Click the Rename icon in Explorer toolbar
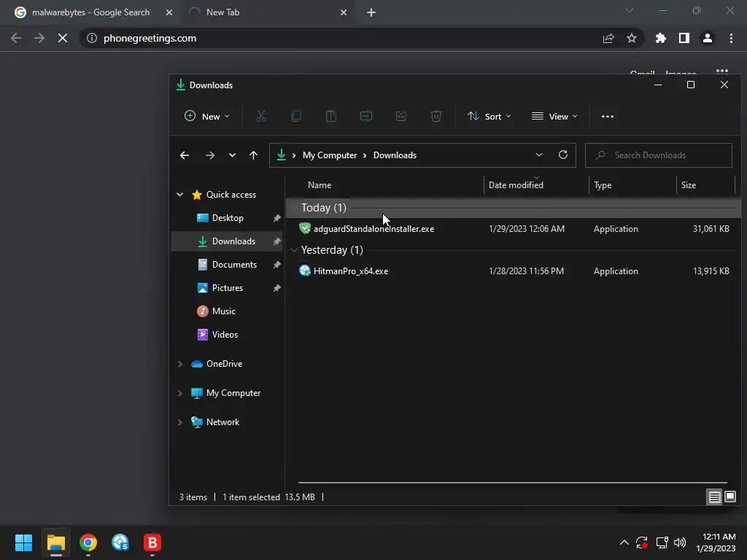The height and width of the screenshot is (560, 747). [x=366, y=116]
